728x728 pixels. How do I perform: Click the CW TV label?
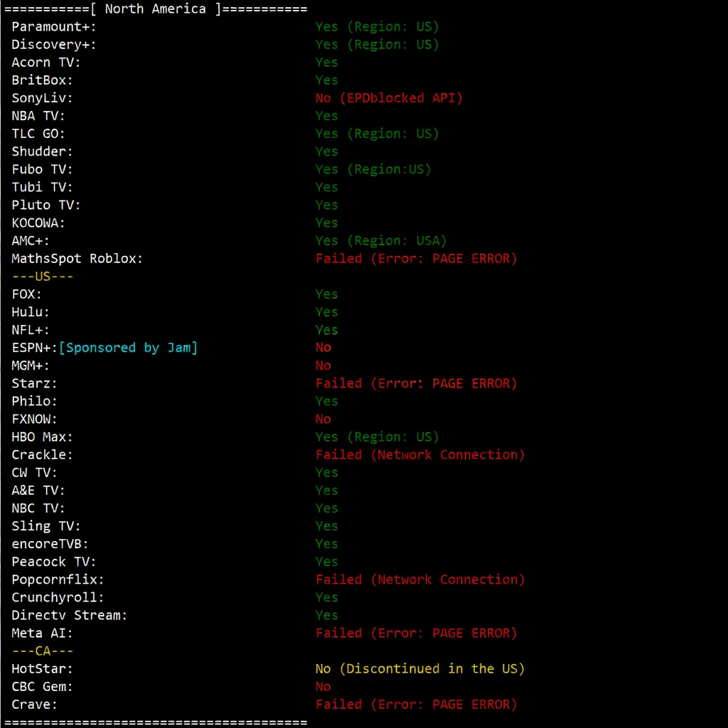(34, 473)
